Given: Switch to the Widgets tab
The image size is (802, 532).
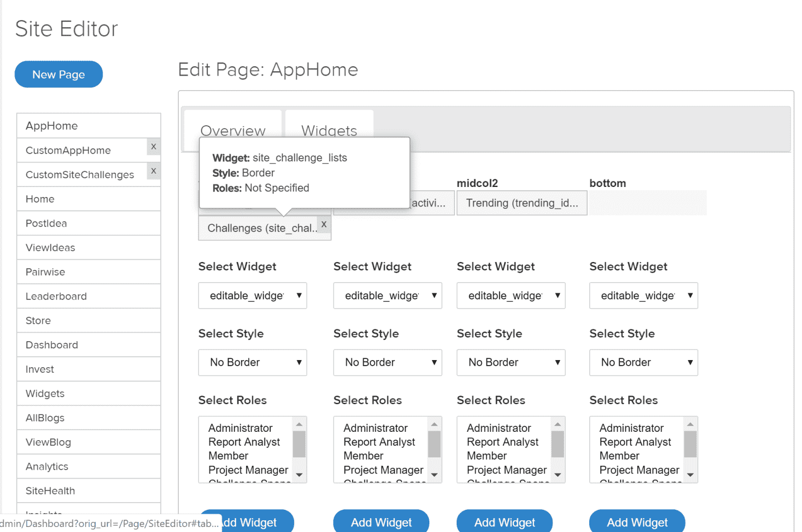Looking at the screenshot, I should point(329,130).
